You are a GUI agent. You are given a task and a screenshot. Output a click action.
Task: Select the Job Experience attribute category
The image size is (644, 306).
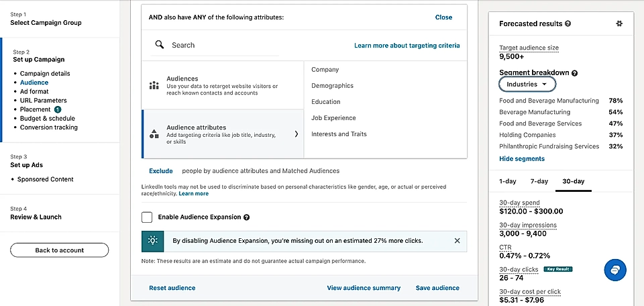point(333,118)
